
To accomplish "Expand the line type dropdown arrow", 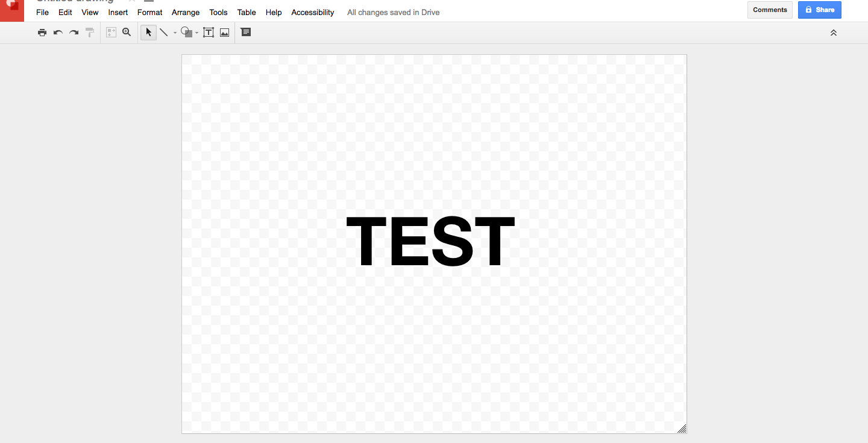I will 175,33.
